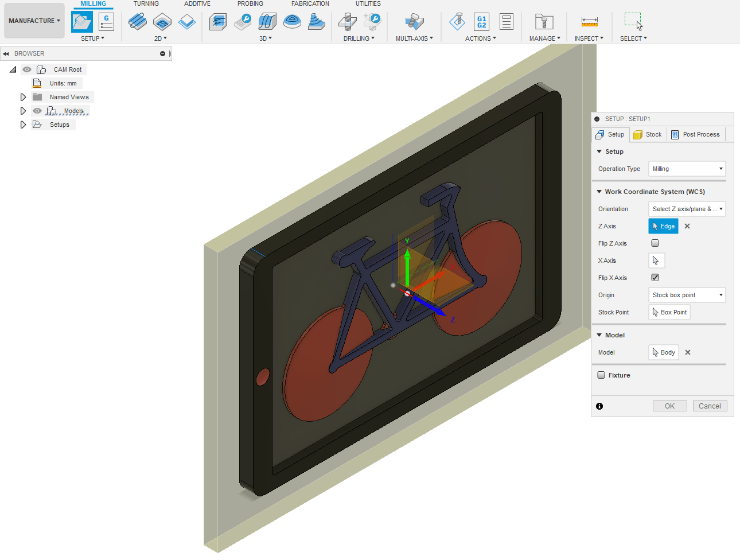The image size is (740, 560).
Task: Click the NC Program G-code icon in Setup group
Action: click(106, 22)
